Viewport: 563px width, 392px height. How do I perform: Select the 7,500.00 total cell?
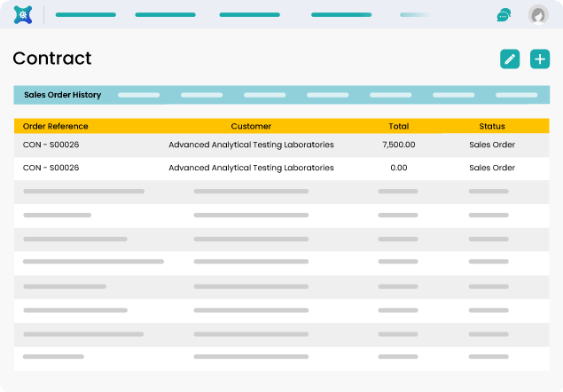pyautogui.click(x=399, y=145)
